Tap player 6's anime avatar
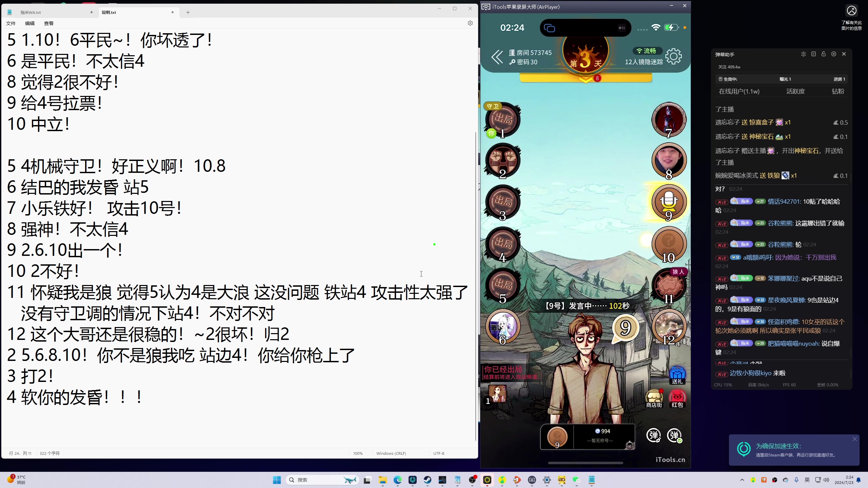 coord(503,326)
